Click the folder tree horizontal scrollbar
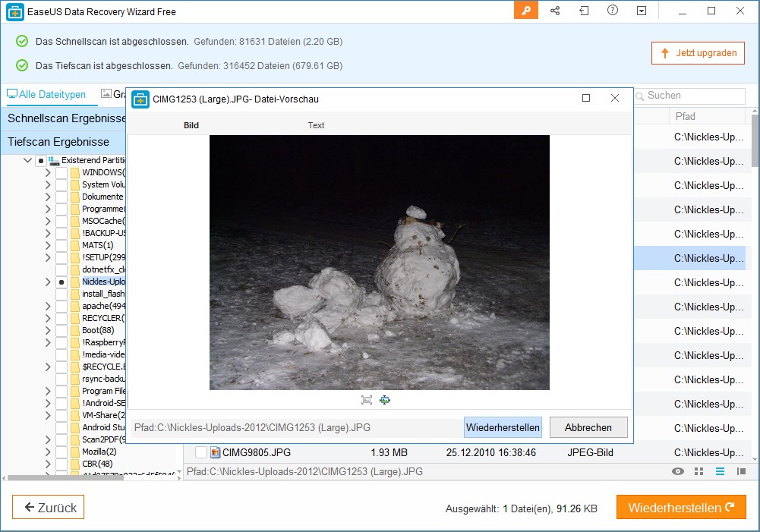Image resolution: width=760 pixels, height=532 pixels. (x=65, y=477)
